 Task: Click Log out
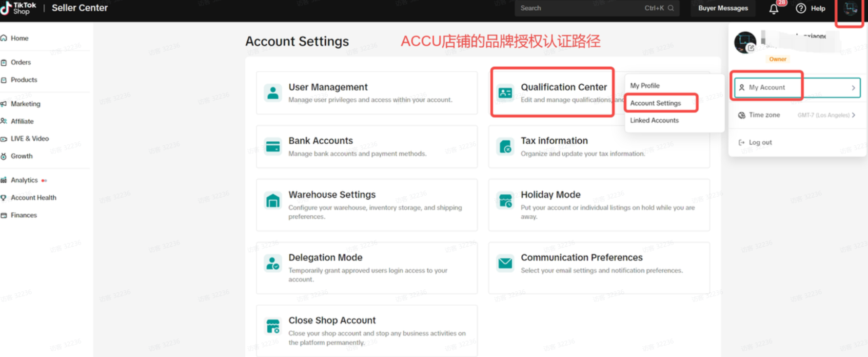click(x=760, y=142)
